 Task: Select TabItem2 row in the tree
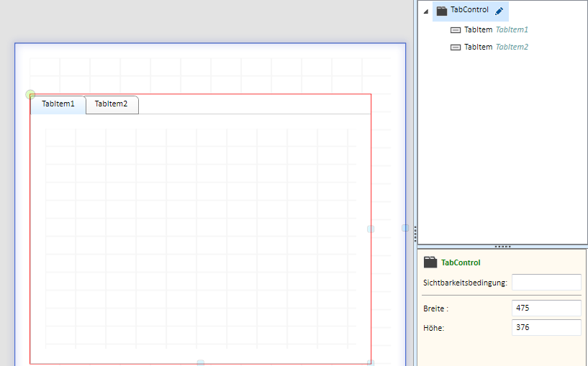489,47
